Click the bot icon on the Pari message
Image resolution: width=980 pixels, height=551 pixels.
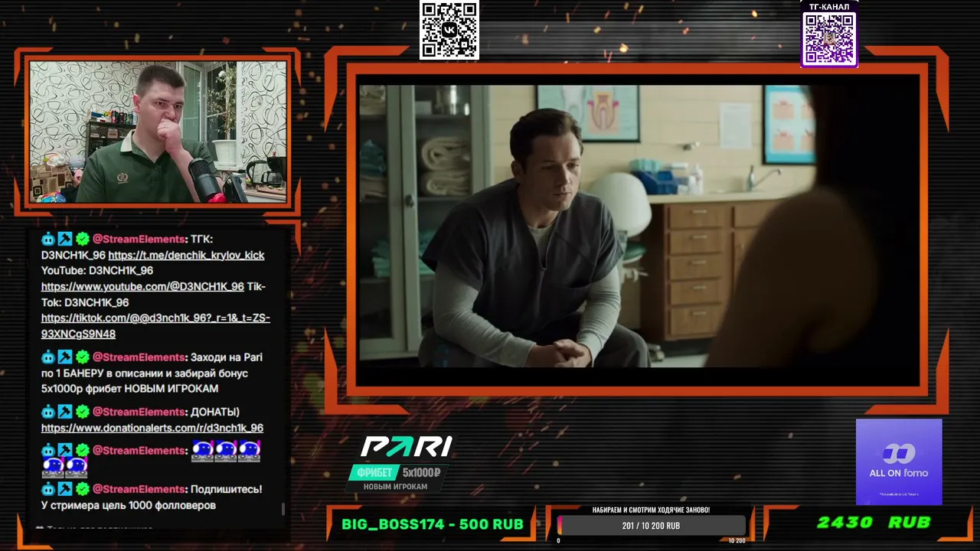[48, 357]
